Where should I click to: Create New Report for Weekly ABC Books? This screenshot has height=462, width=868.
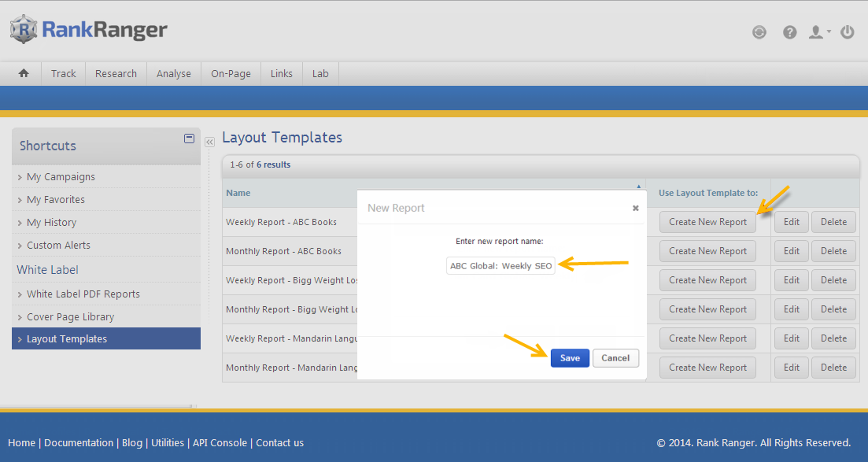click(x=707, y=222)
